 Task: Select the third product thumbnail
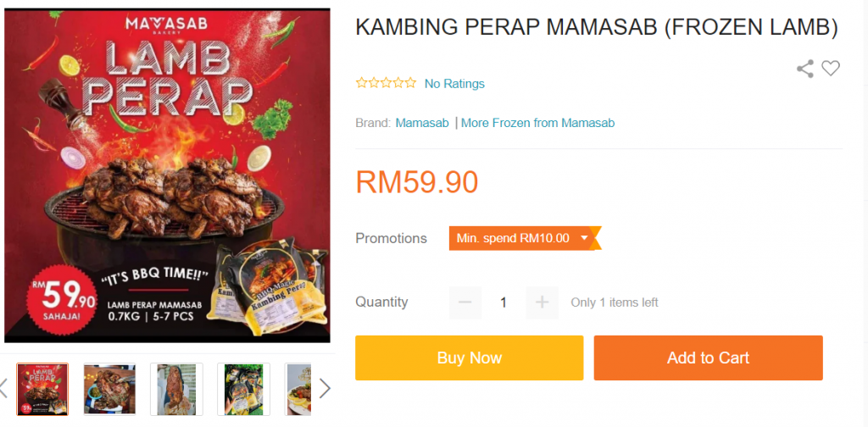[x=176, y=390]
